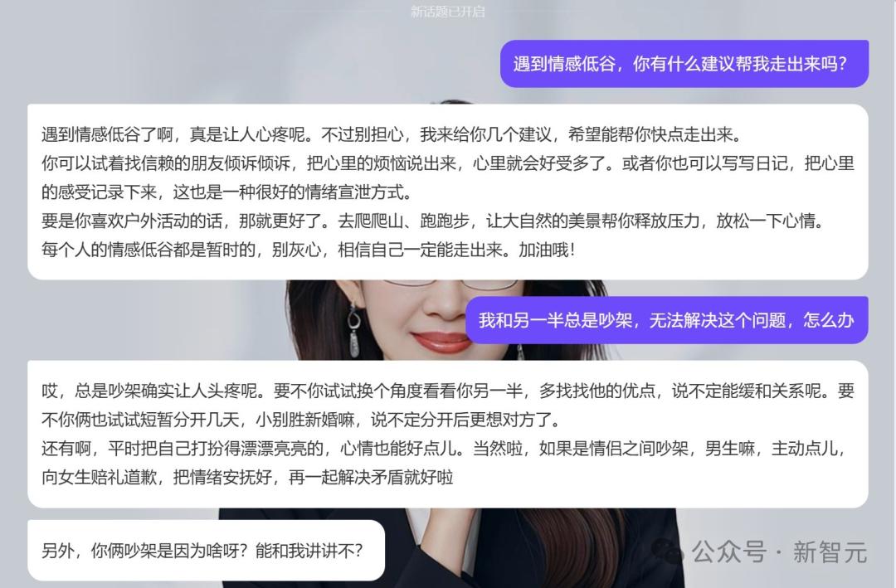Click the sentence '你可以试着找信赖的朋友倾诉倾诉'
896x588 pixels.
point(166,163)
